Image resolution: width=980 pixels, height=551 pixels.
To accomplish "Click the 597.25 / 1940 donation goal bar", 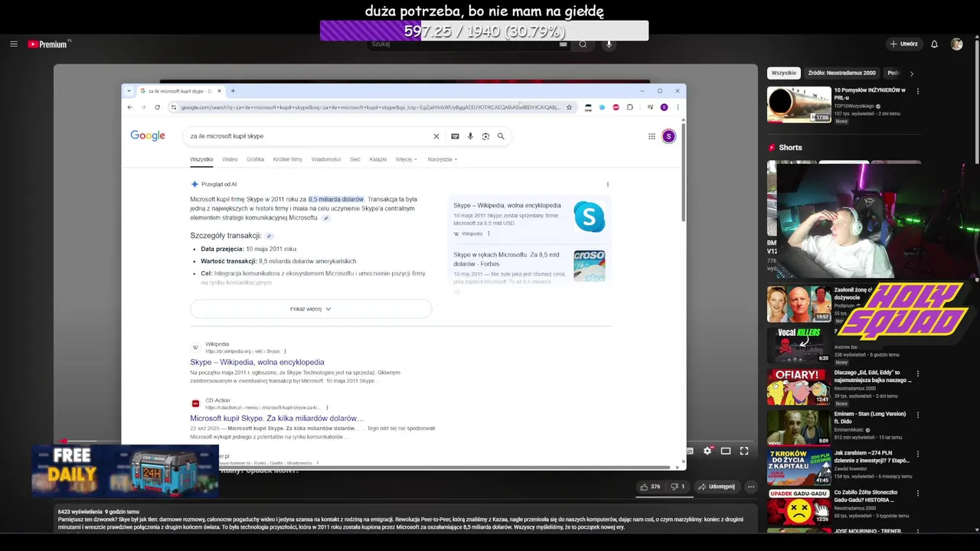I will 484,31.
